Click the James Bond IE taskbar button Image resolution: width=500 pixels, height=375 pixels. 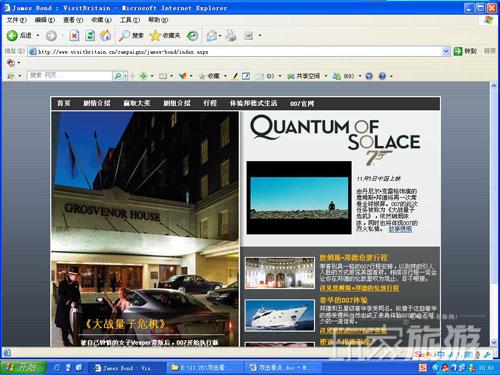[126, 368]
